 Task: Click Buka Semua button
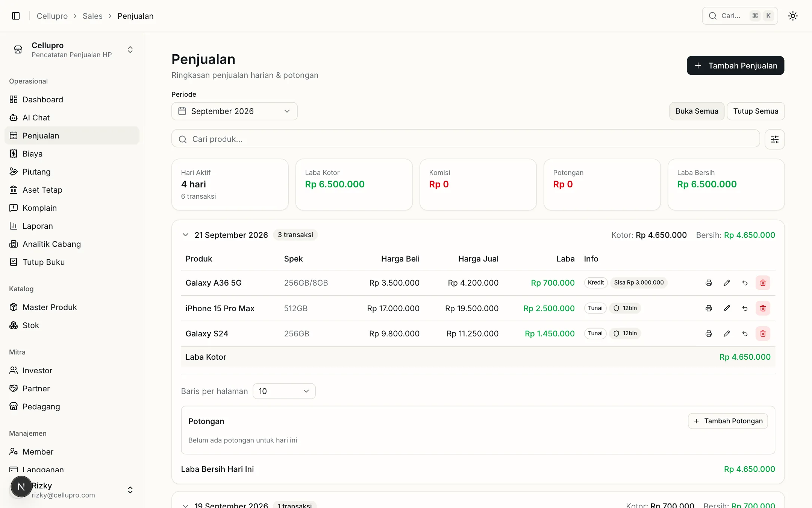[x=697, y=111]
